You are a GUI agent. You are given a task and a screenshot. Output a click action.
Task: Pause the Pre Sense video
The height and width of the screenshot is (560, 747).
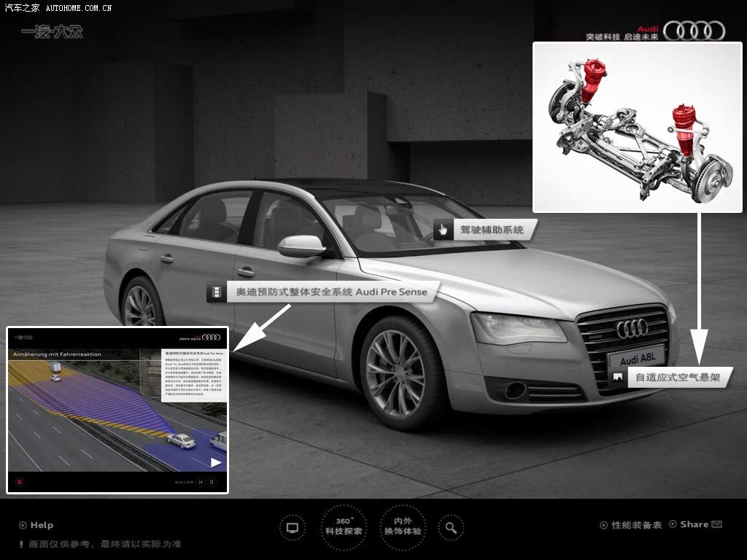coord(212,482)
